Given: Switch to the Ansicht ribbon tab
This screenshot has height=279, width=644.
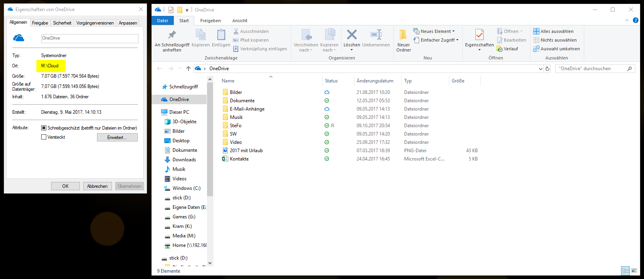Looking at the screenshot, I should coord(240,21).
